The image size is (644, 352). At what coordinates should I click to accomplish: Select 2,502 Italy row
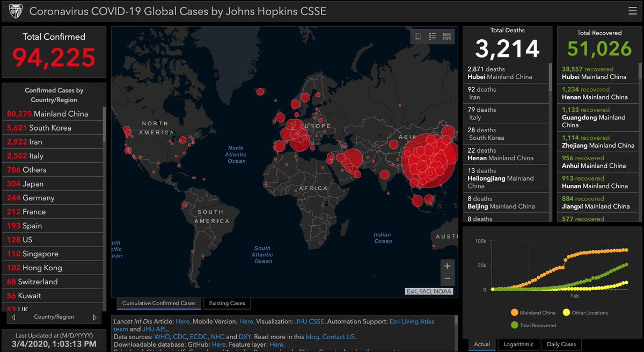pyautogui.click(x=52, y=156)
